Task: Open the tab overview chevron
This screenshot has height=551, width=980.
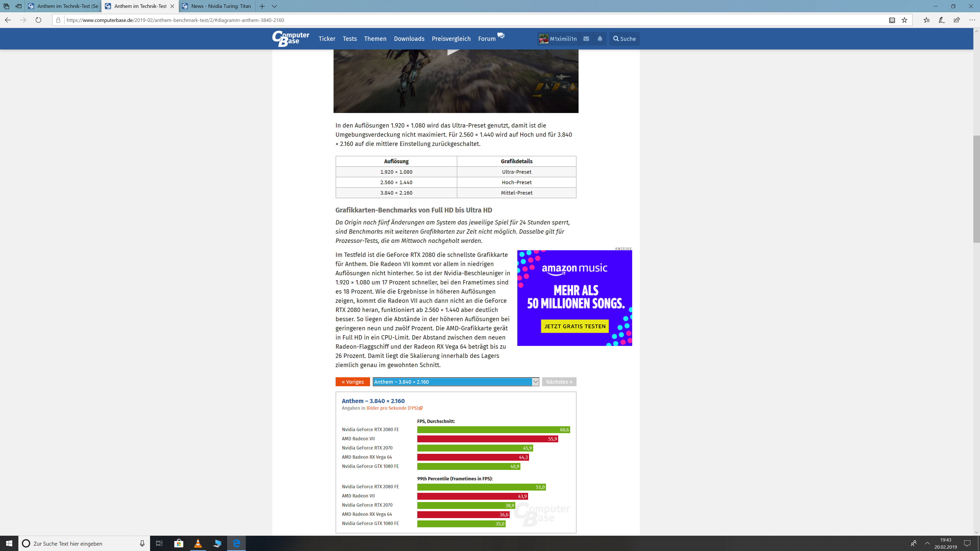Action: click(275, 6)
